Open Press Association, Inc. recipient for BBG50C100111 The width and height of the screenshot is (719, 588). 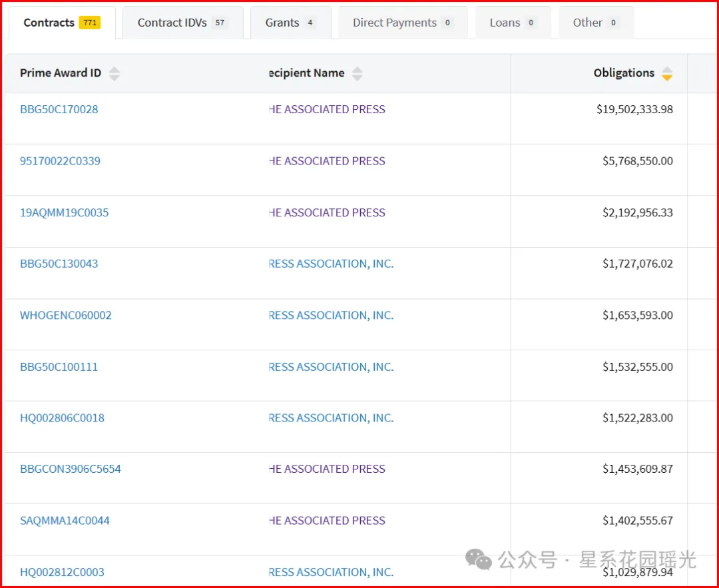pos(331,367)
